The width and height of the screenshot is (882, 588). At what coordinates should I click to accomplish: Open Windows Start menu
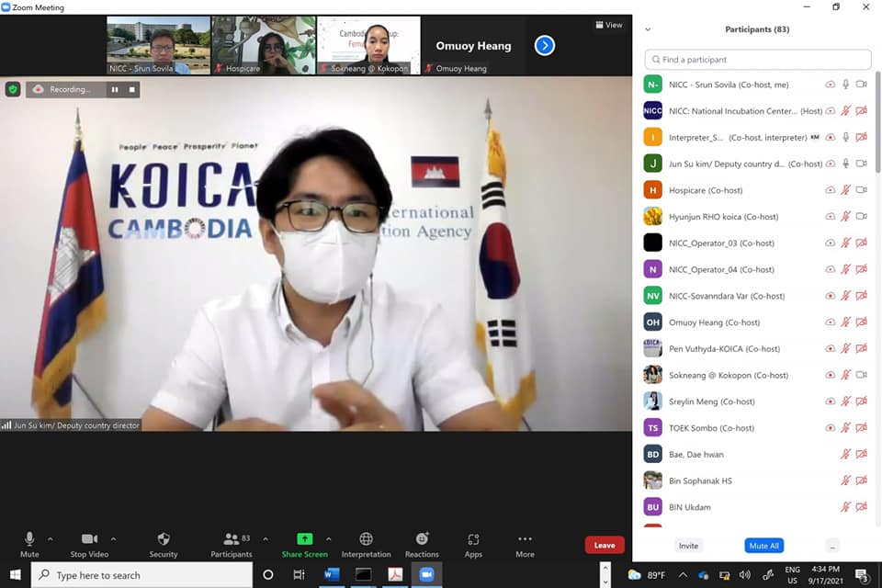pos(16,574)
